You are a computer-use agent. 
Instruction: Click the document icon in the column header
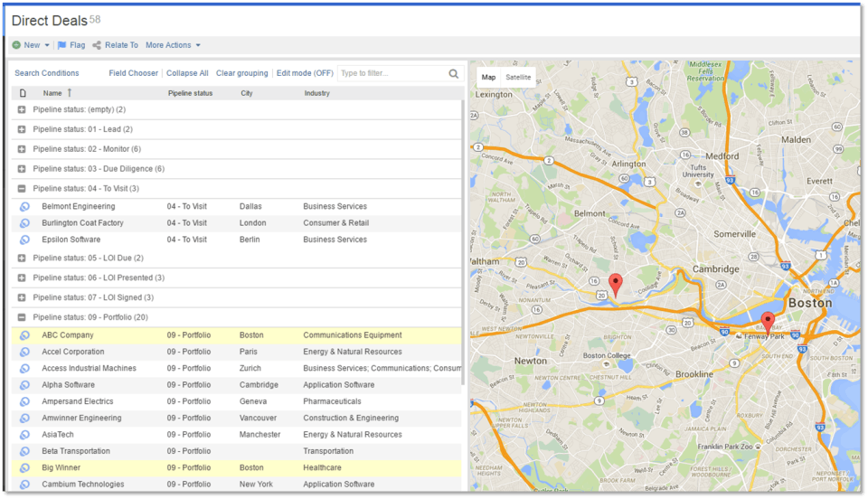[23, 93]
